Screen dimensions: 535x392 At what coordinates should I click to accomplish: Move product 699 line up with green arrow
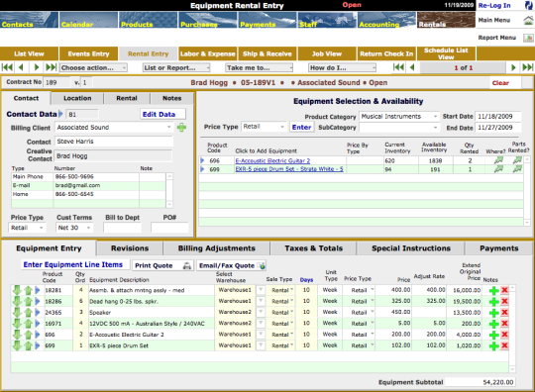(x=28, y=345)
